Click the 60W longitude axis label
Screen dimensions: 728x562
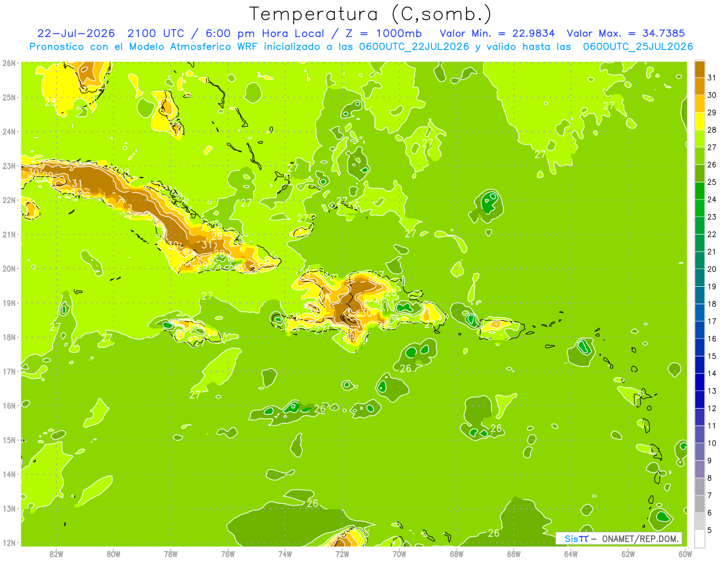click(x=685, y=553)
